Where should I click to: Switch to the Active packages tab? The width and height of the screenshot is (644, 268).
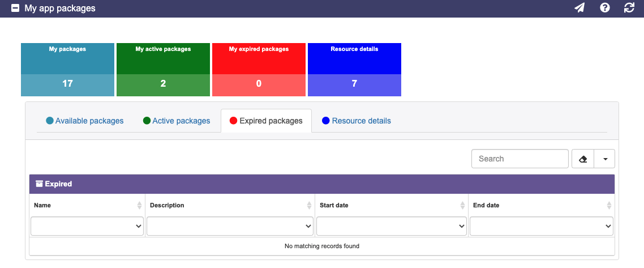click(177, 121)
